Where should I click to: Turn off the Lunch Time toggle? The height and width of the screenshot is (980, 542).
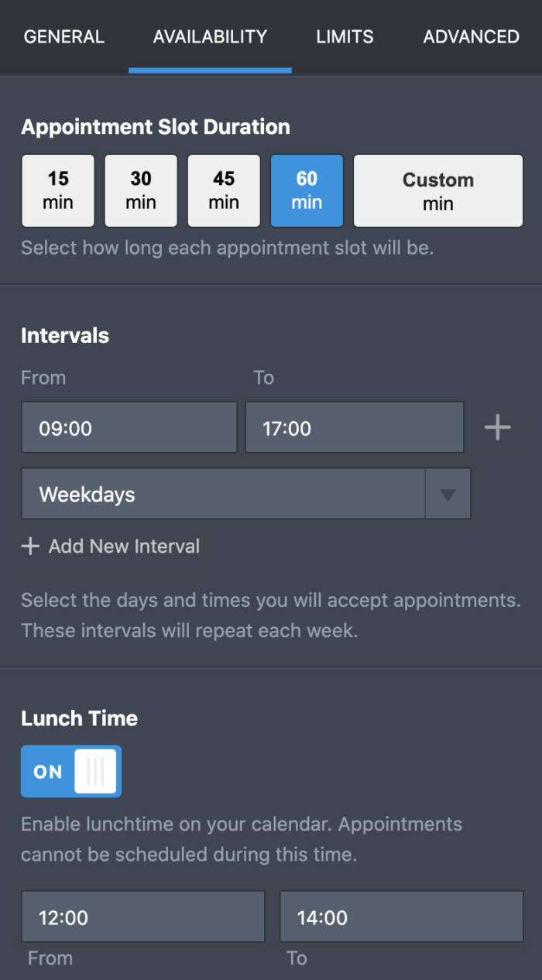pos(71,771)
